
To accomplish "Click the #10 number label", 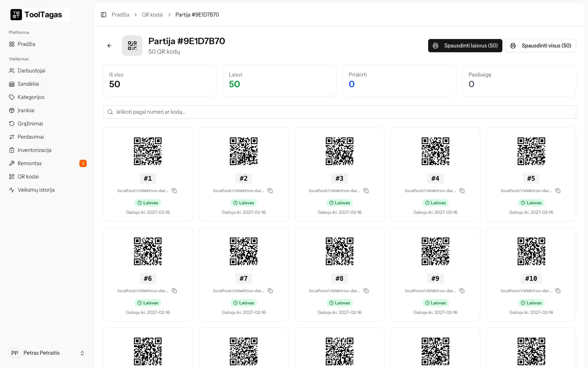I will [531, 279].
